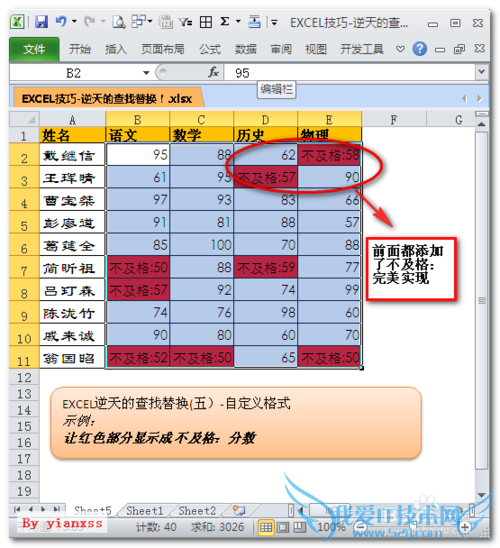500x548 pixels.
Task: Click the name cell 曹宝柴
Action: [72, 200]
